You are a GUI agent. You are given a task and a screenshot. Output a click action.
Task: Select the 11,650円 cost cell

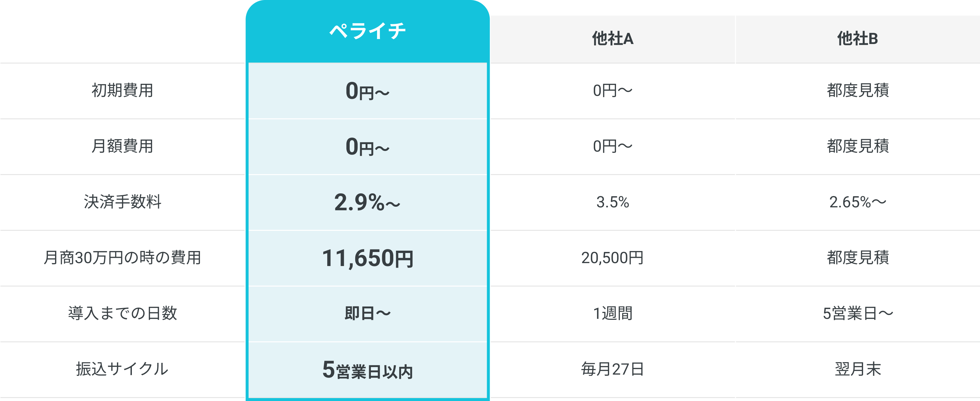tap(368, 258)
